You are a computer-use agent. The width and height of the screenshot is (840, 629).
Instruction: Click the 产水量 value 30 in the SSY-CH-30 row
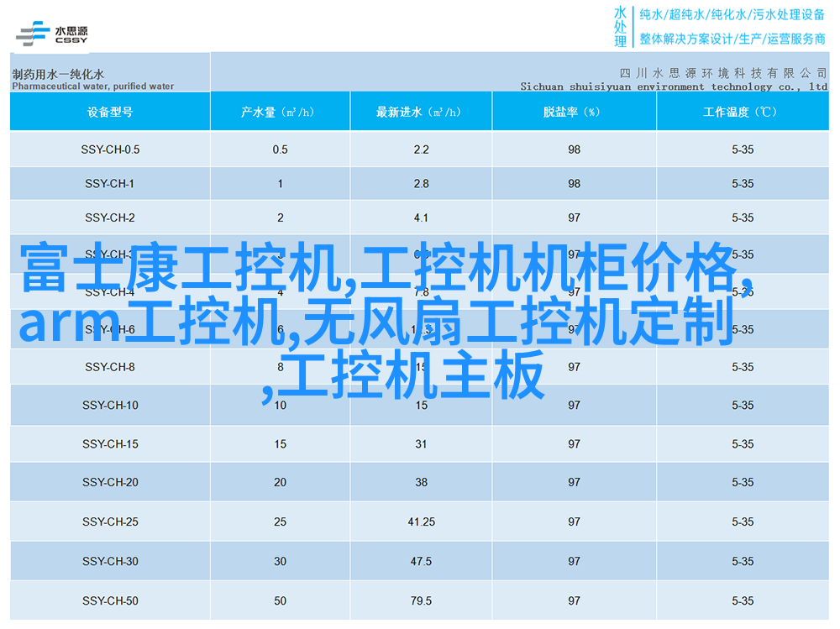[x=281, y=562]
